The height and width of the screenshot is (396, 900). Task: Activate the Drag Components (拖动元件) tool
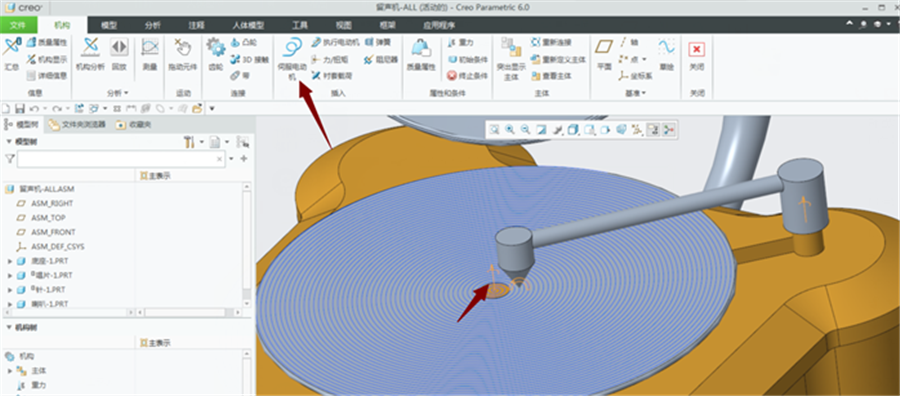[x=183, y=55]
